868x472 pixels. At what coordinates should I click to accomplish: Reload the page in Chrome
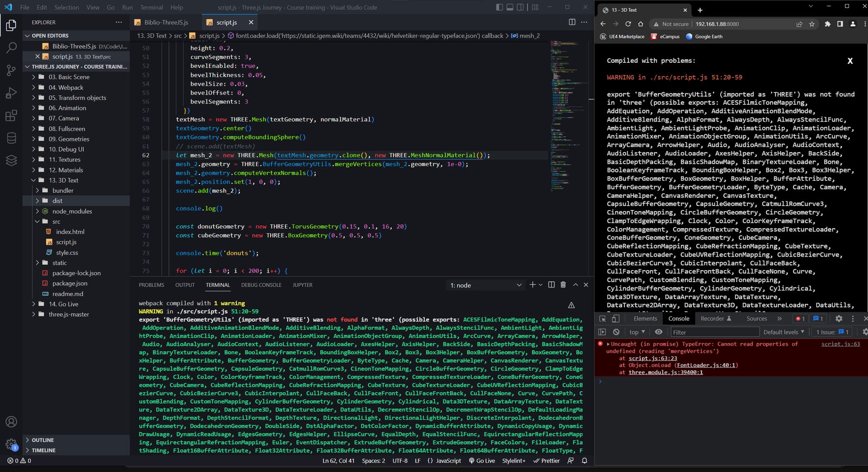628,24
